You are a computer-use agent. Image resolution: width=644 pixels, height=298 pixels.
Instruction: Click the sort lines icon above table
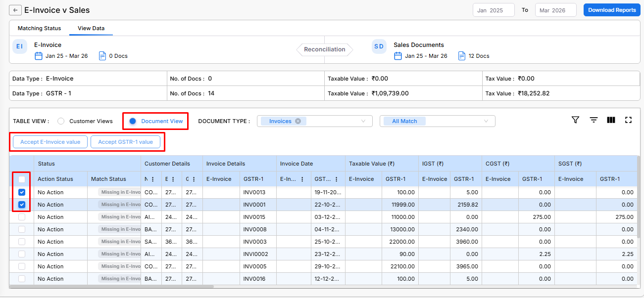click(x=594, y=120)
